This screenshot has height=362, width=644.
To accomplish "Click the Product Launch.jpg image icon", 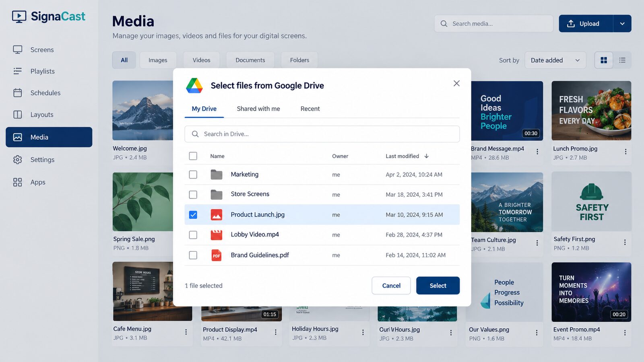I will (217, 215).
